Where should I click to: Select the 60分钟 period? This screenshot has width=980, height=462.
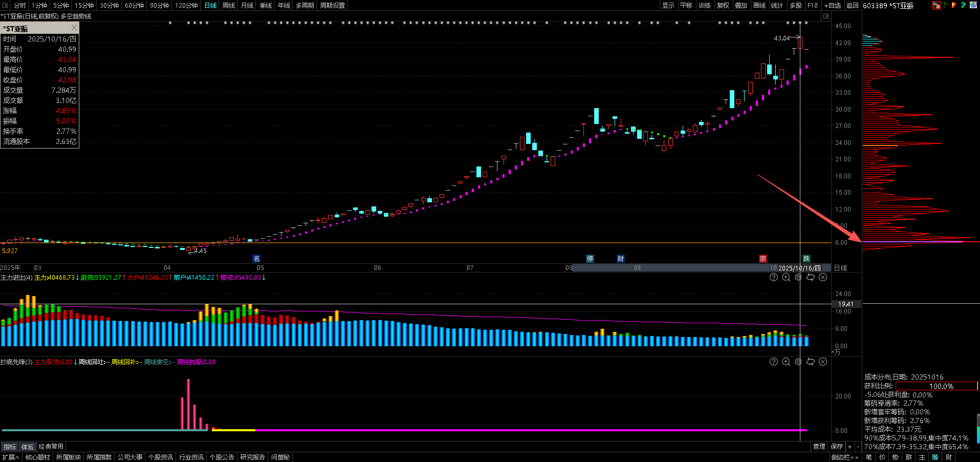135,5
